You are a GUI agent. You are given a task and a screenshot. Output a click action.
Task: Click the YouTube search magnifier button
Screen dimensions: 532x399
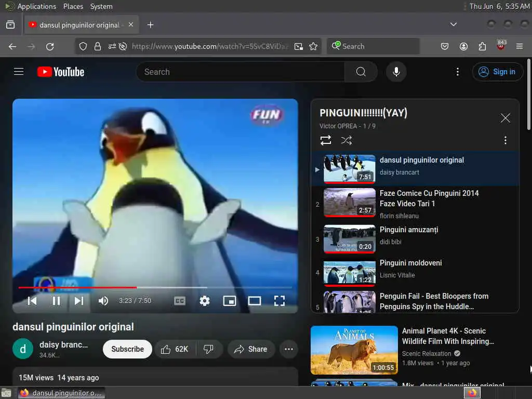[361, 72]
